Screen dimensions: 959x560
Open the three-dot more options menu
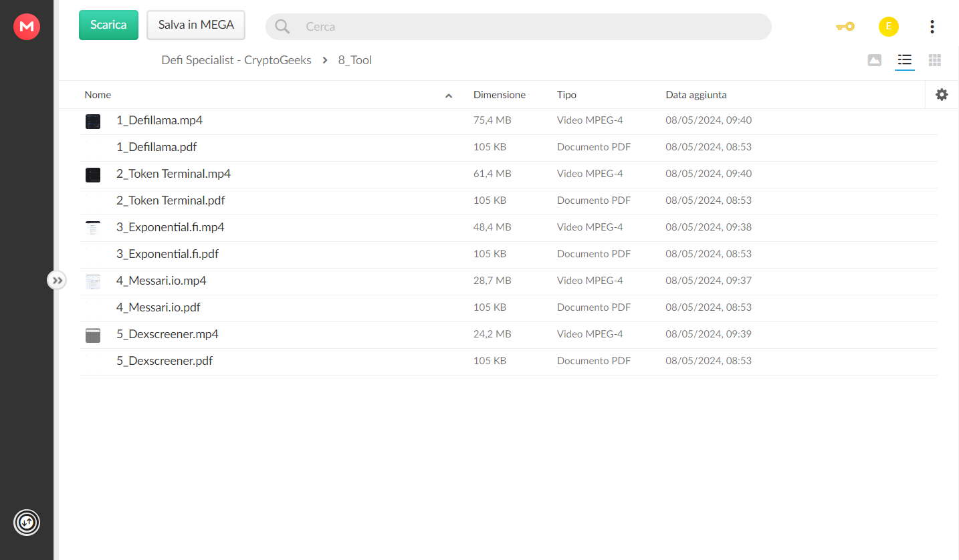pos(932,27)
